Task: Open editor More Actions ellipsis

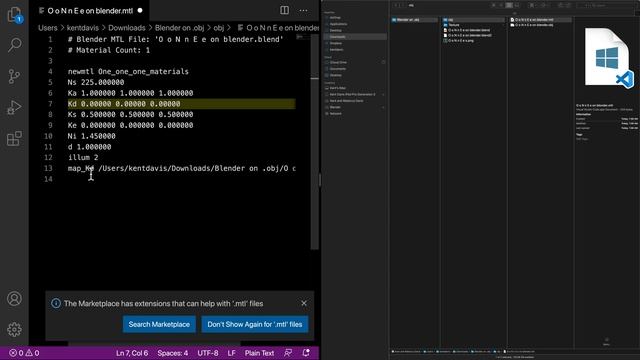Action: pyautogui.click(x=303, y=10)
